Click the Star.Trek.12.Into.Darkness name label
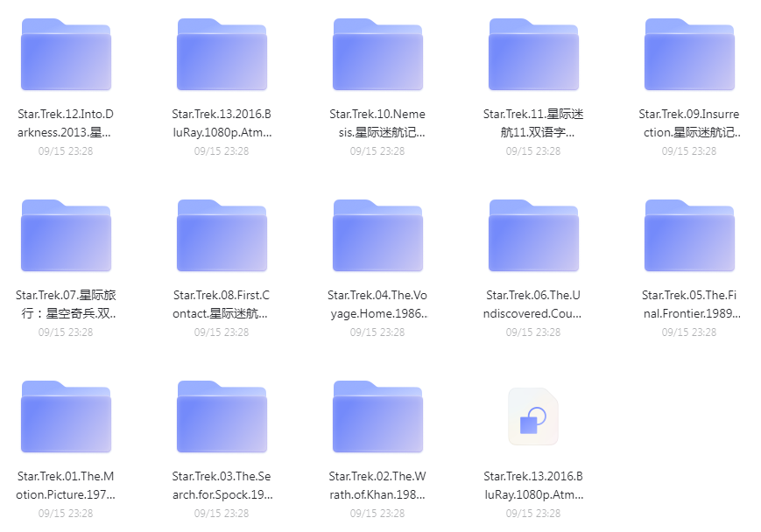 (66, 123)
